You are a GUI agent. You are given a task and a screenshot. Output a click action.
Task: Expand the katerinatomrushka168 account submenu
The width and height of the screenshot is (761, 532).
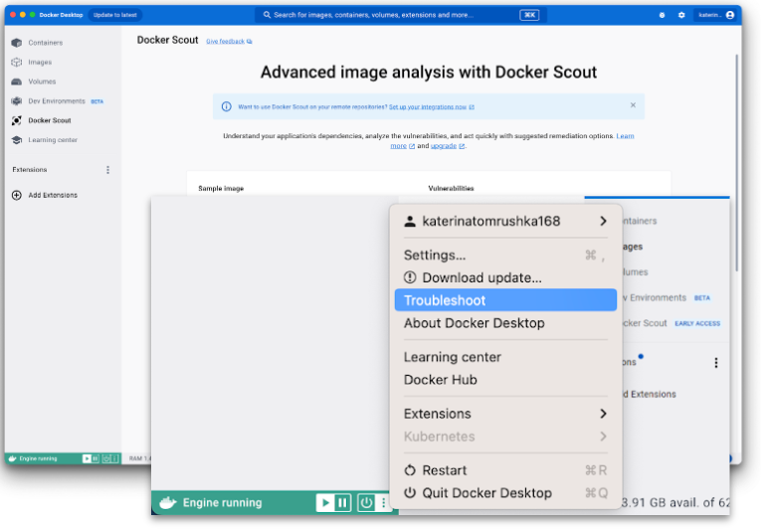click(x=603, y=221)
